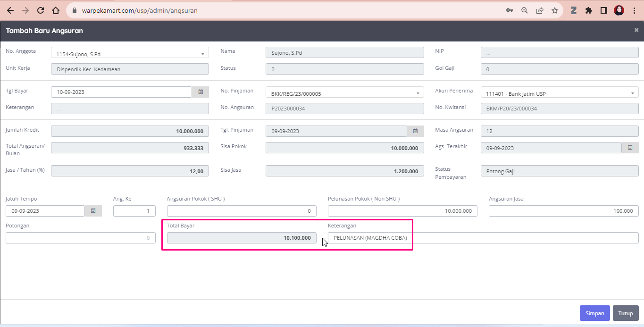Click the NIP field
The height and width of the screenshot is (327, 644).
point(560,53)
